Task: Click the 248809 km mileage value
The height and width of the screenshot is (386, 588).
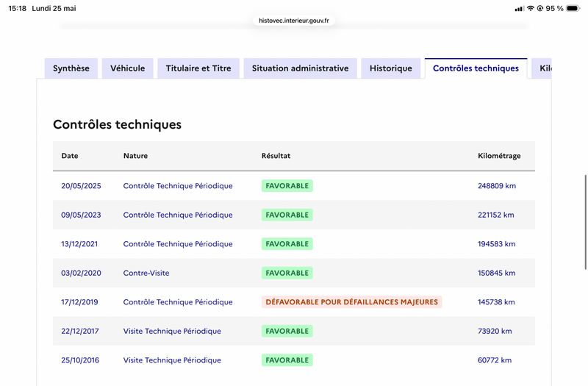Action: [x=497, y=186]
